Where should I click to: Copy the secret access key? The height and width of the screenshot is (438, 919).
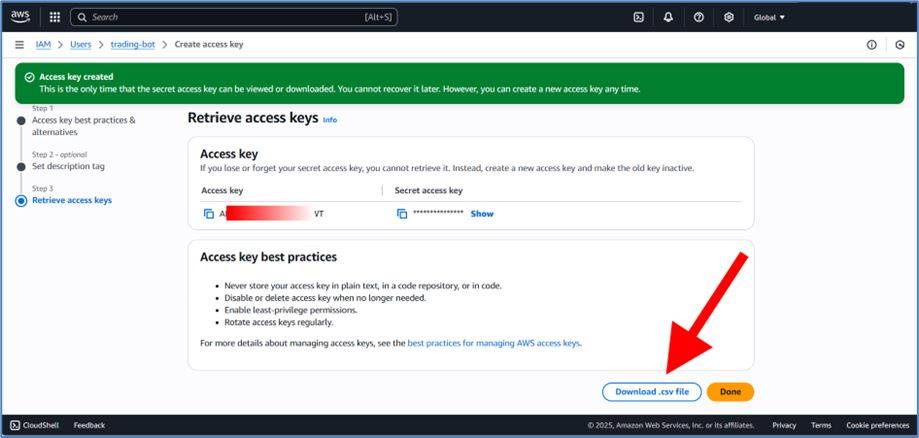click(402, 214)
